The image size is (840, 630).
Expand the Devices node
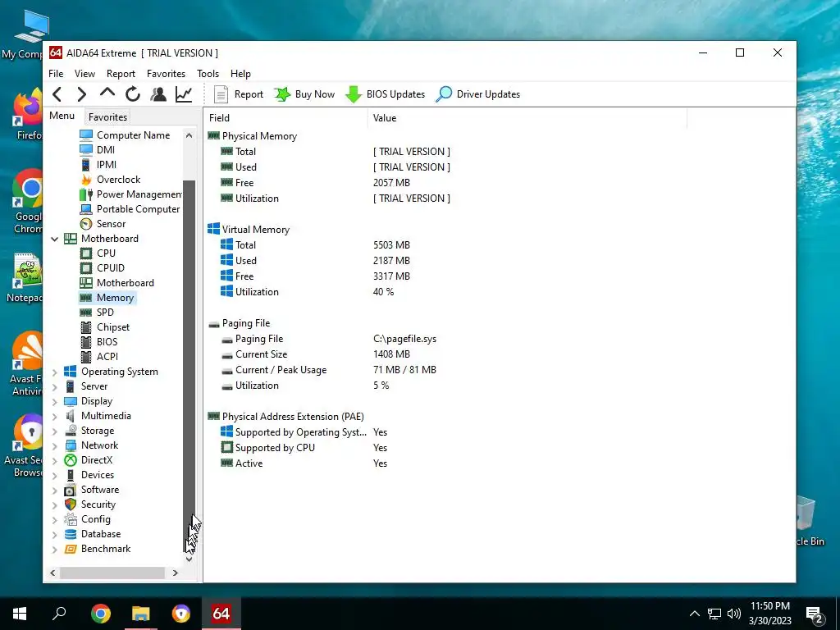click(55, 475)
